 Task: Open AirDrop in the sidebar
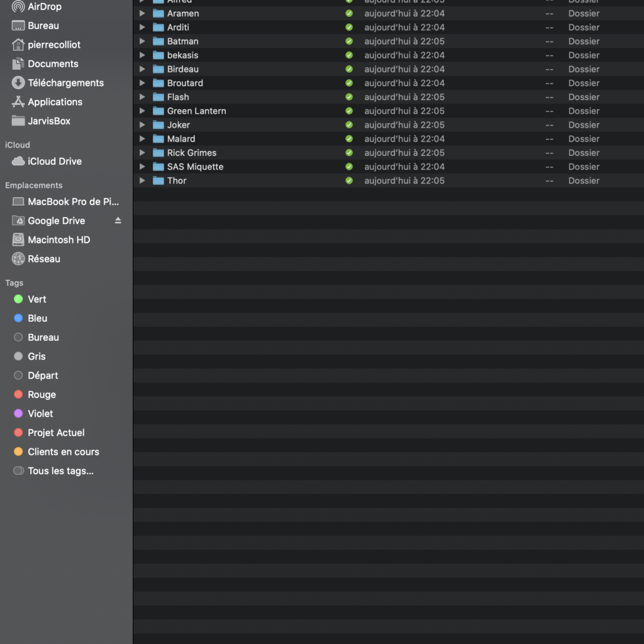point(44,7)
